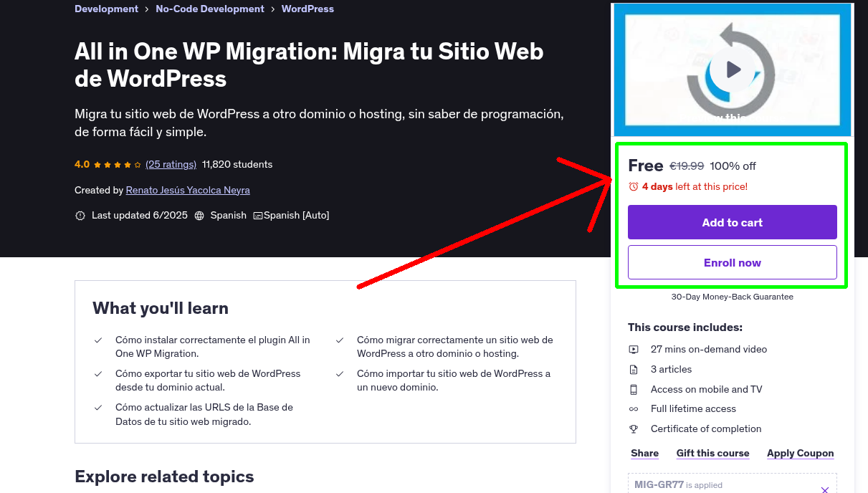Click 'Full lifetime access' text
Image resolution: width=868 pixels, height=493 pixels.
[x=693, y=409]
